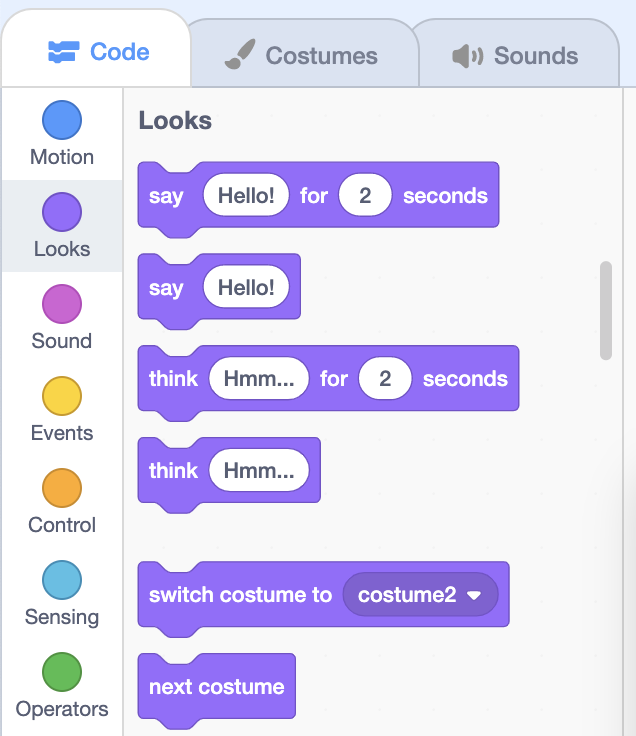This screenshot has height=736, width=636.
Task: Click the next costume block
Action: pos(216,687)
